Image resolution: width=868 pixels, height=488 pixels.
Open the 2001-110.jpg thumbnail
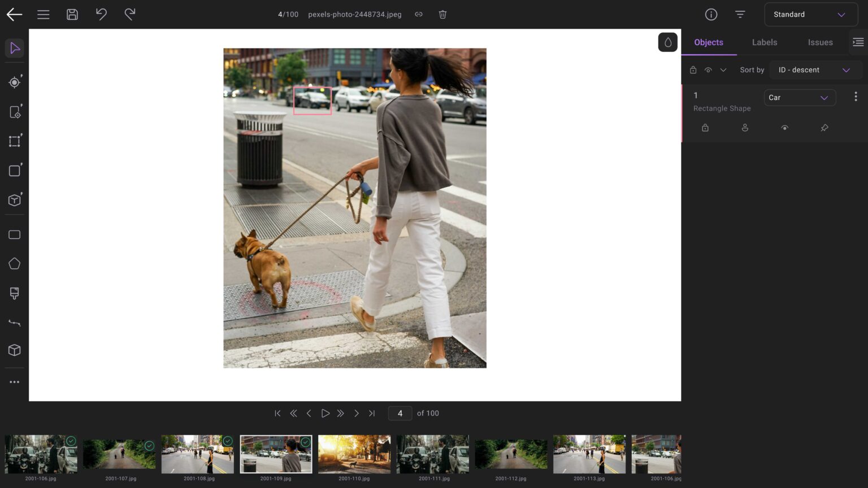click(x=354, y=454)
